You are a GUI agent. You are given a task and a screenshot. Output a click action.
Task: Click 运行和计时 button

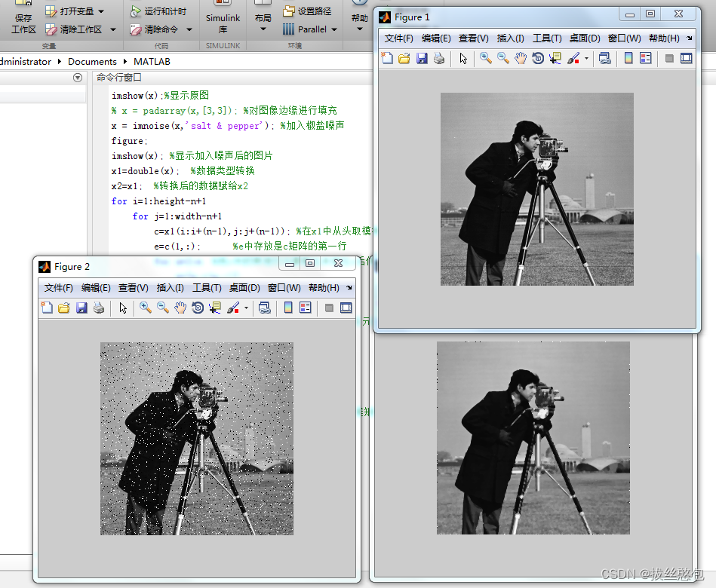click(158, 11)
